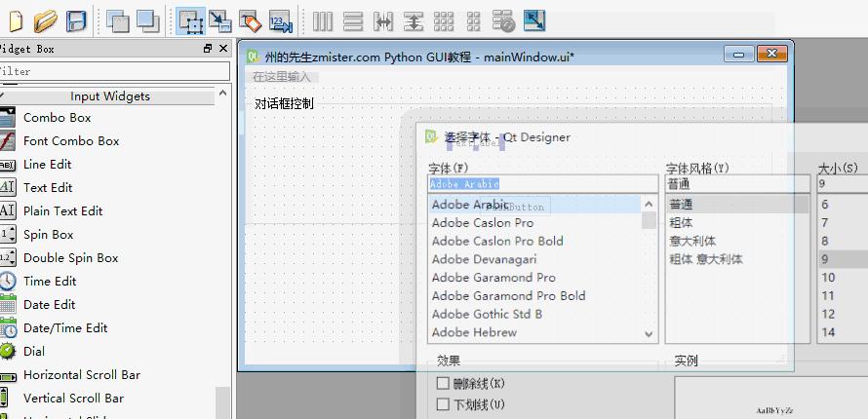Select the Date/Time Edit widget
This screenshot has width=868, height=419.
(x=64, y=327)
